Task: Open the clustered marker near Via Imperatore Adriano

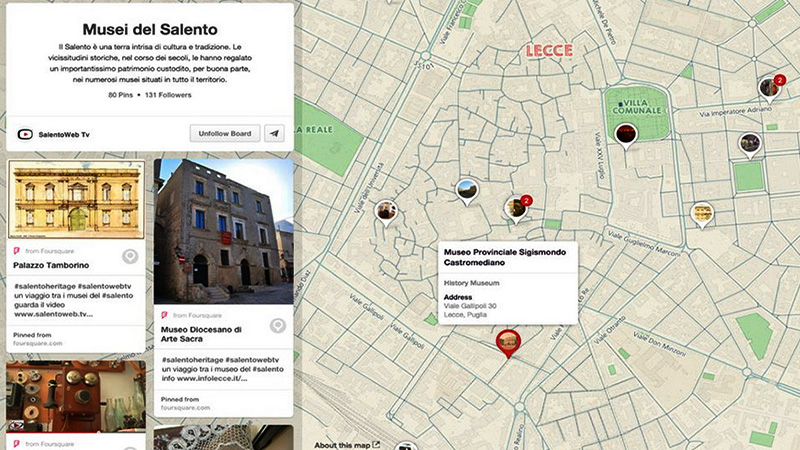Action: (x=770, y=89)
